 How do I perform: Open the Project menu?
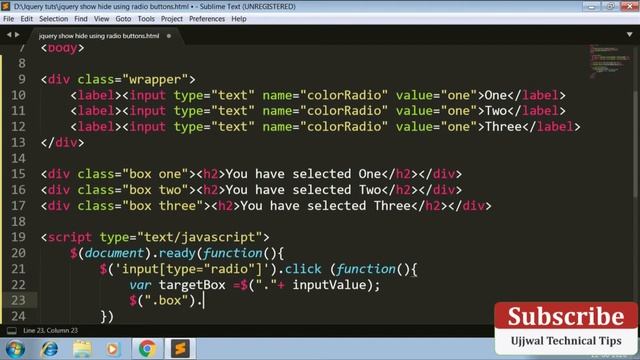(x=171, y=19)
